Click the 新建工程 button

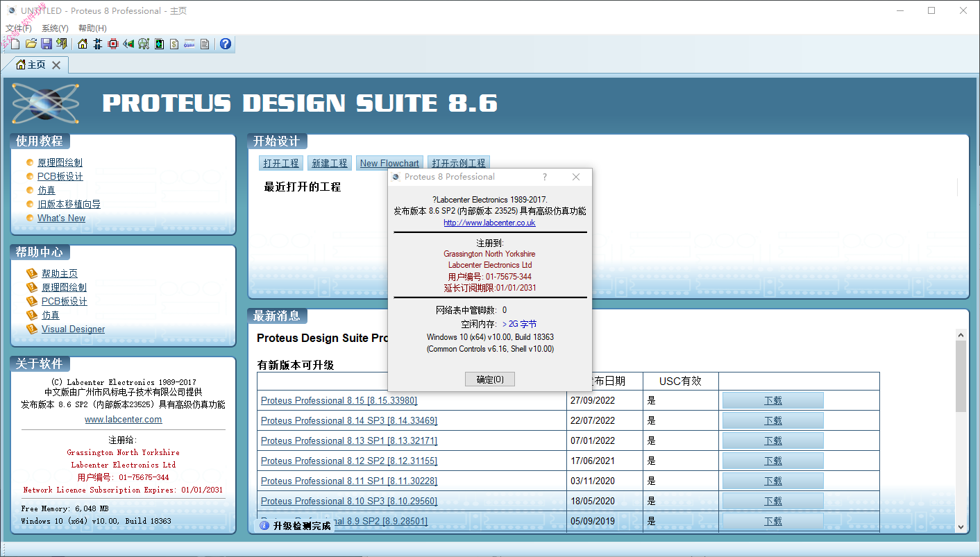pyautogui.click(x=330, y=163)
